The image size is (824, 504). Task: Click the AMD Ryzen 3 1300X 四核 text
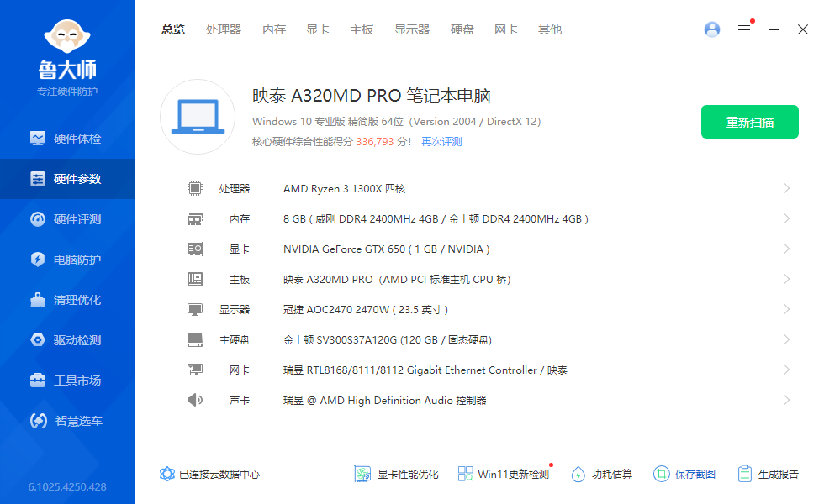(344, 188)
